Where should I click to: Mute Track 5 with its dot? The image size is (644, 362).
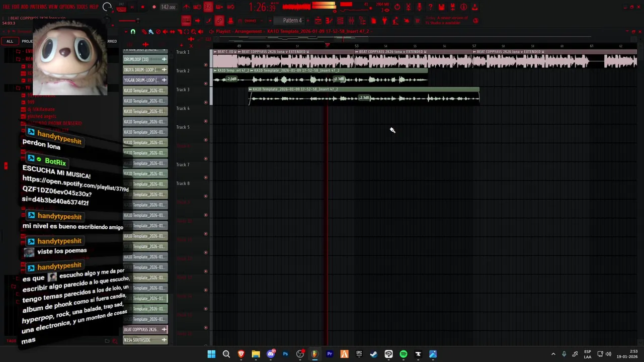206,140
